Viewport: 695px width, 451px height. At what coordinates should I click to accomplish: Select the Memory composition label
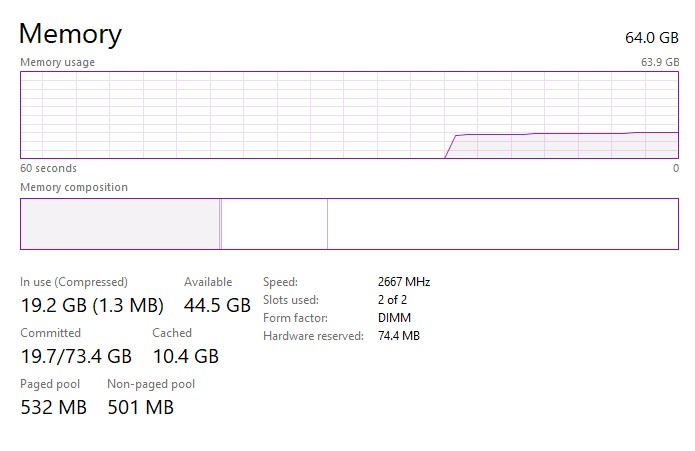[x=74, y=187]
